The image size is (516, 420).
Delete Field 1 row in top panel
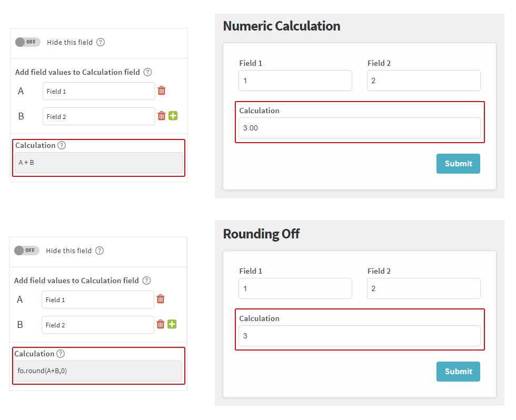click(x=161, y=91)
